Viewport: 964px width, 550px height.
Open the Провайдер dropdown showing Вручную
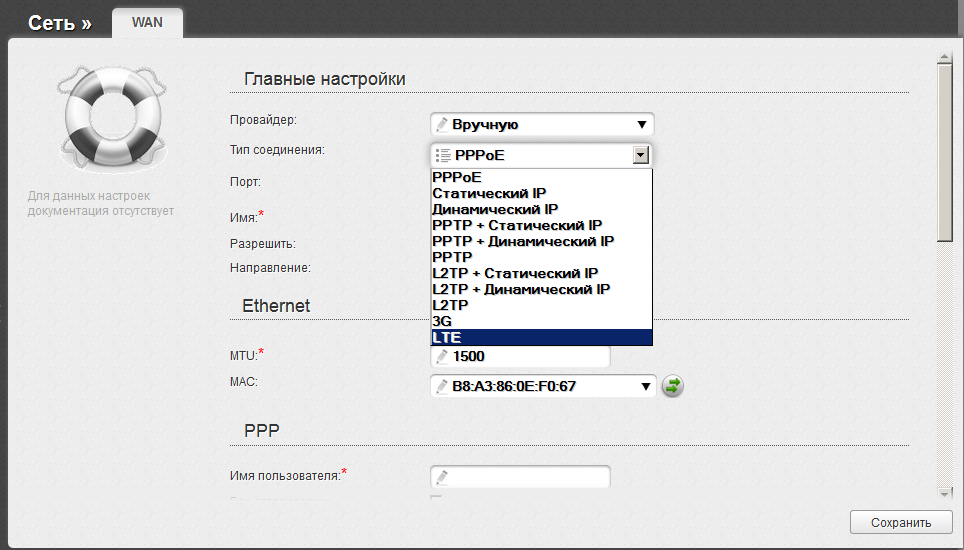click(542, 125)
